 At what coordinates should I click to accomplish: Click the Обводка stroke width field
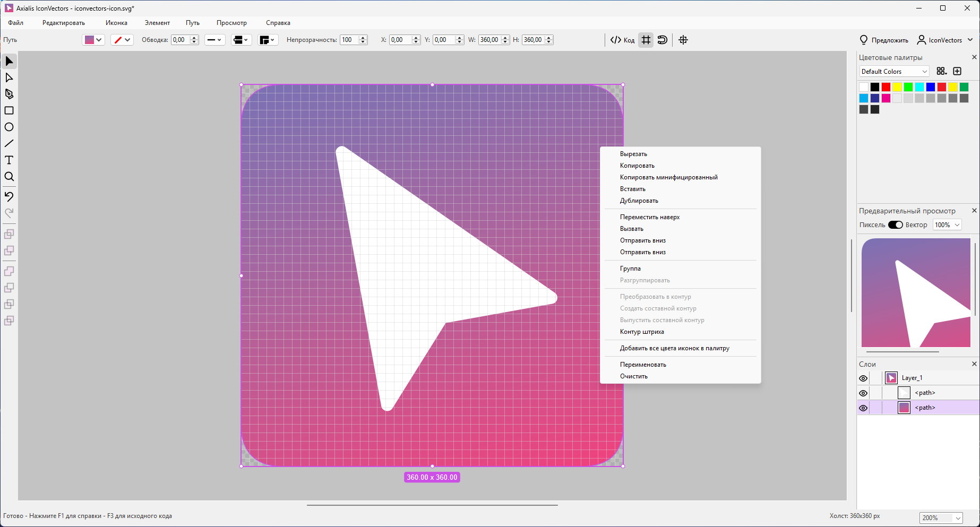(x=180, y=40)
